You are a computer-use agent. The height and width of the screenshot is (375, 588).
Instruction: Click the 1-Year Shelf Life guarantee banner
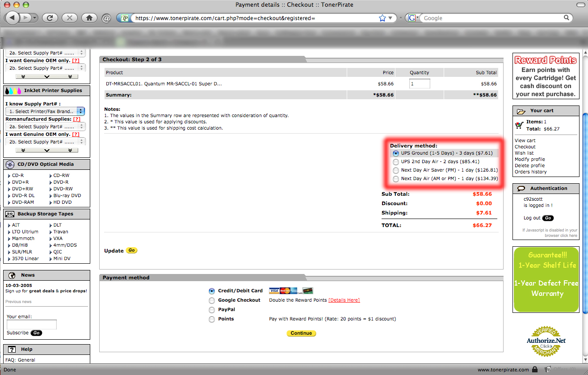(x=546, y=279)
